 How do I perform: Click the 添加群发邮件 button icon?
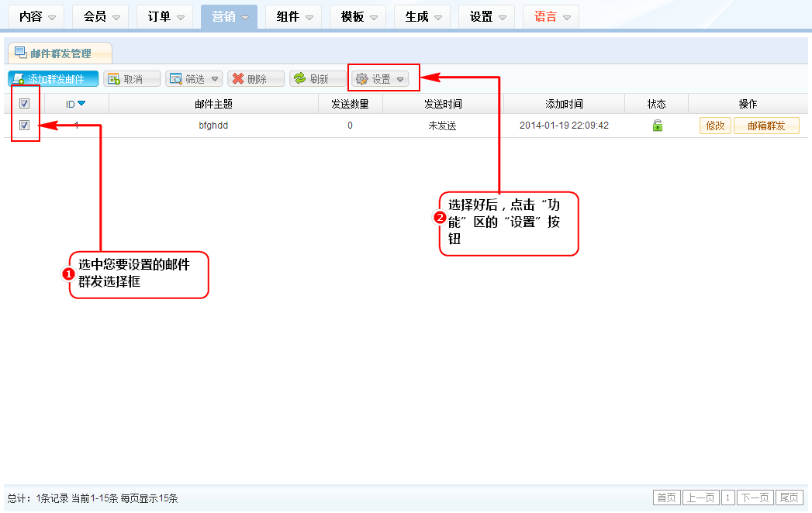pos(18,79)
